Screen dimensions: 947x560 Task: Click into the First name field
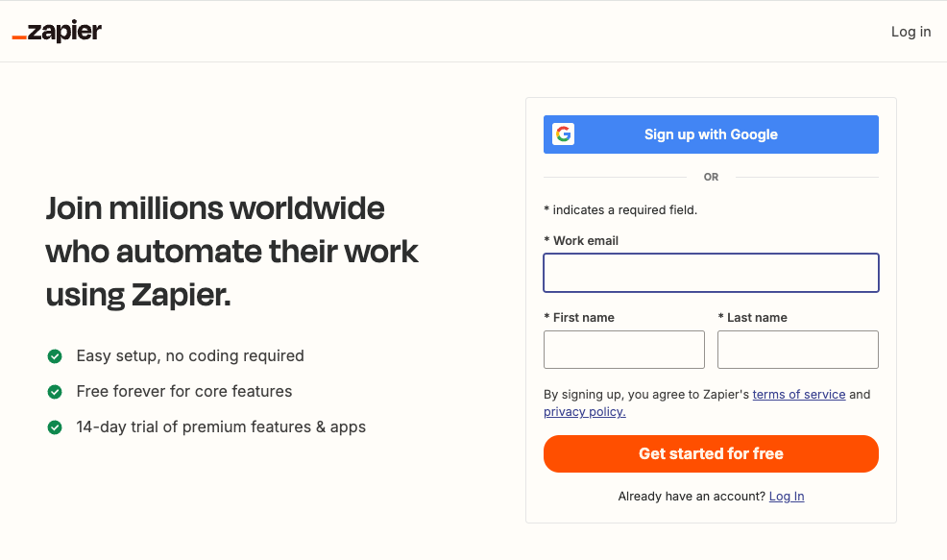coord(623,350)
